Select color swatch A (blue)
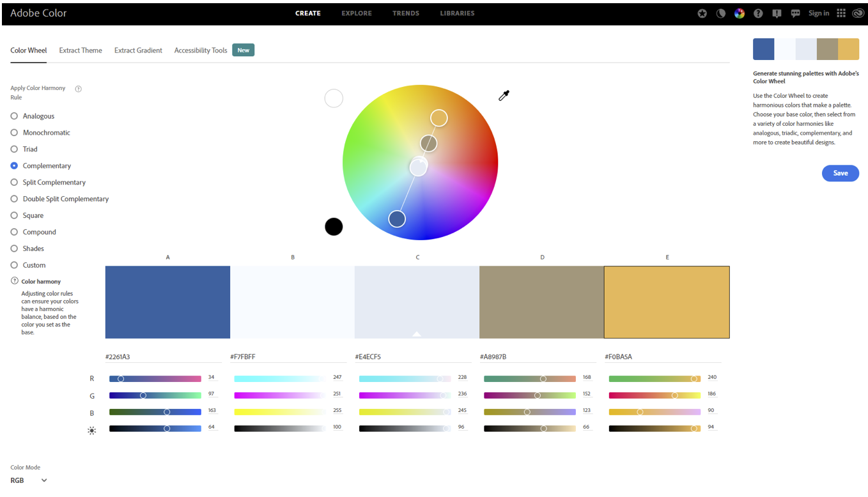 pyautogui.click(x=167, y=302)
